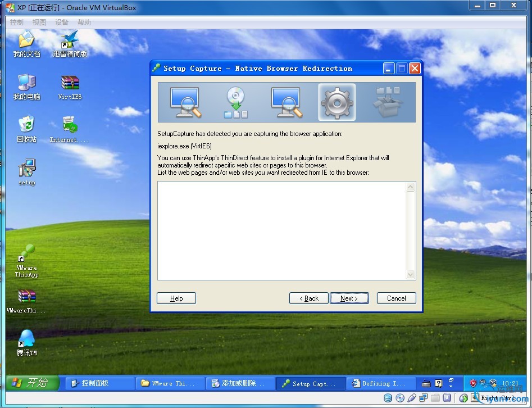The height and width of the screenshot is (408, 532).
Task: Click the VirtualBox mouse integration status icon
Action: click(x=463, y=398)
